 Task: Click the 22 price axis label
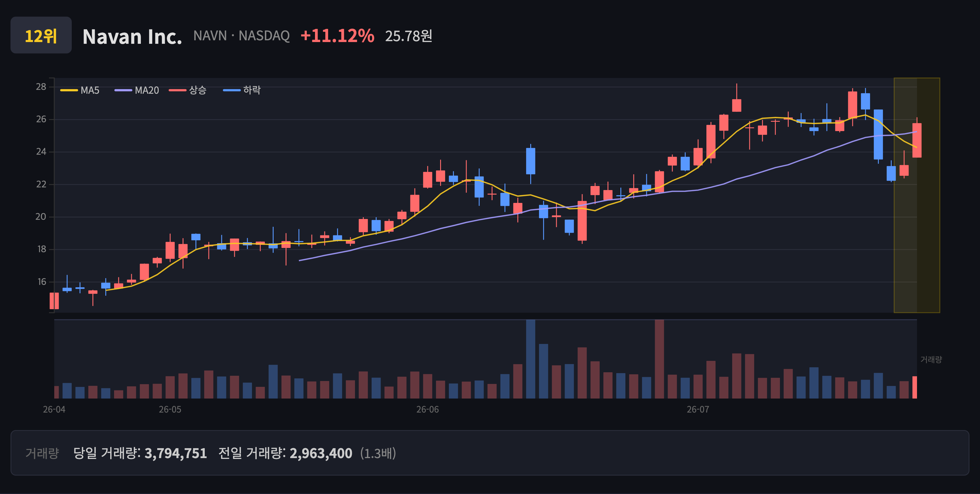(x=41, y=184)
